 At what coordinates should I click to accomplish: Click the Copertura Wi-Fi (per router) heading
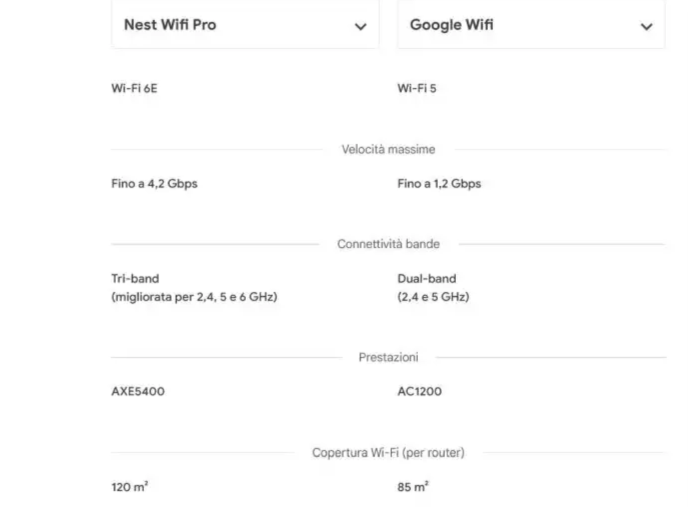388,453
